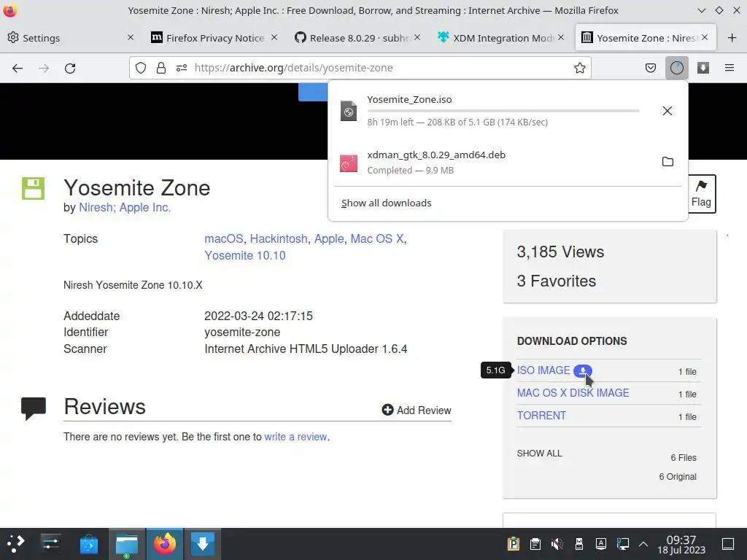Click the write a review link

(295, 437)
